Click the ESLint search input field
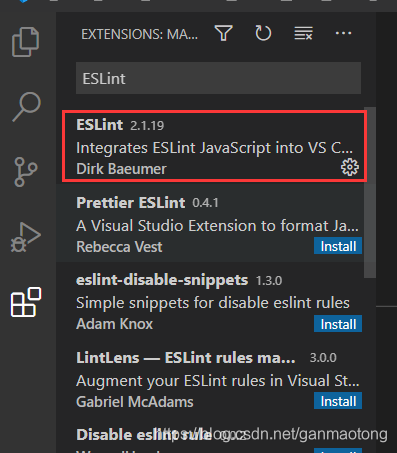Image resolution: width=397 pixels, height=453 pixels. click(x=218, y=78)
